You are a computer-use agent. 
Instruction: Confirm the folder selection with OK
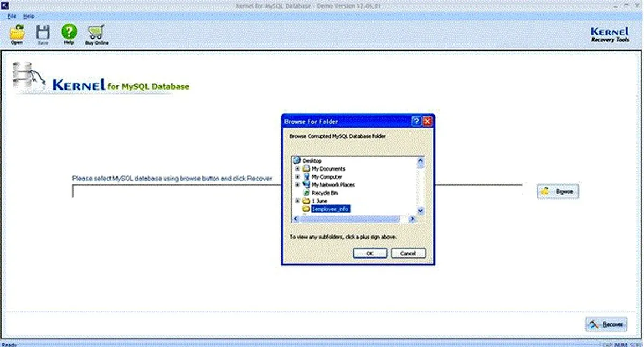point(370,253)
